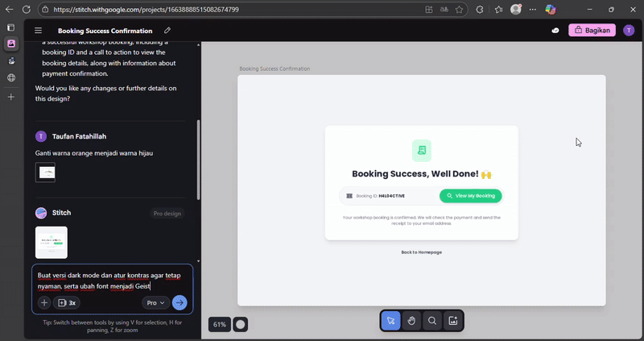Click the View My Booking button

point(471,196)
